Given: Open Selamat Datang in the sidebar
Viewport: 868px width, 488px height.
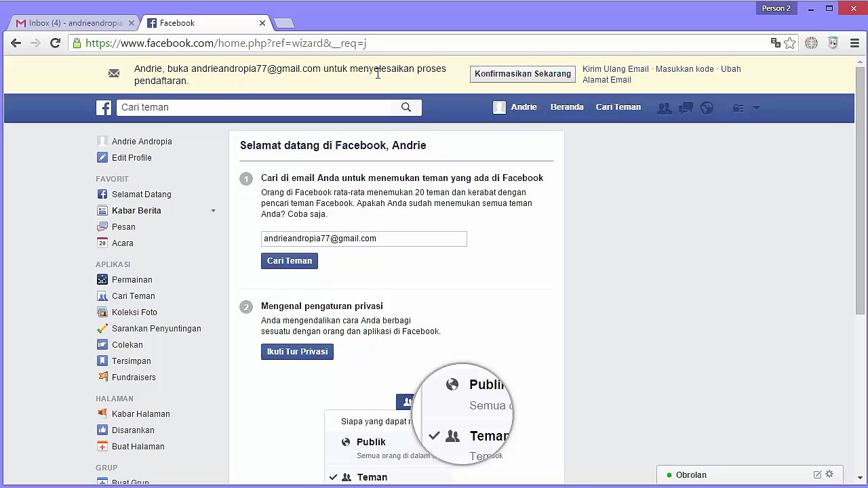Looking at the screenshot, I should point(141,195).
